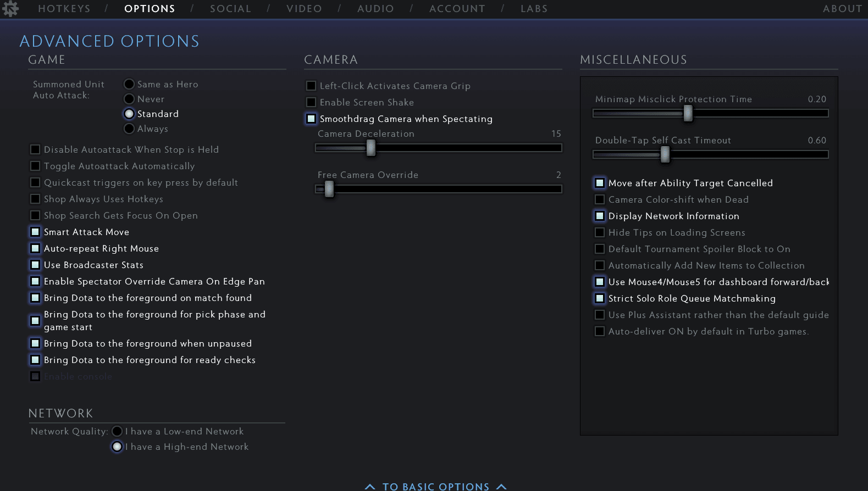Click the Free Camera Override value 2
868x491 pixels.
tap(559, 175)
